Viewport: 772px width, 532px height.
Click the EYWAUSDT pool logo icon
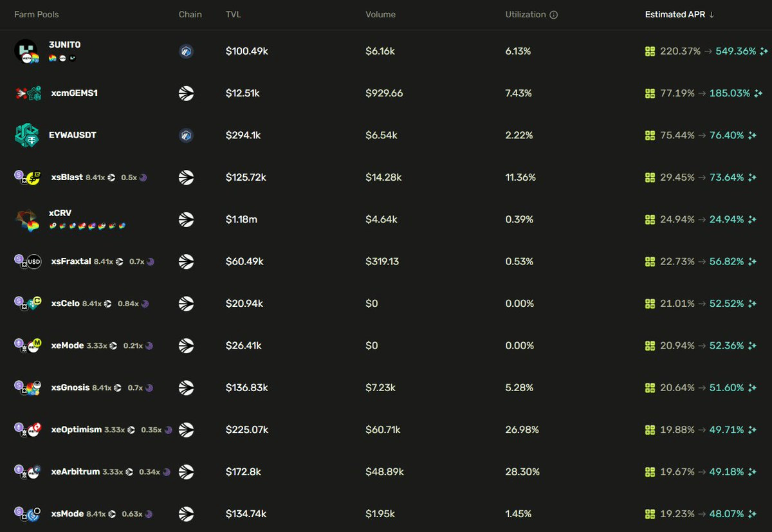pos(27,135)
